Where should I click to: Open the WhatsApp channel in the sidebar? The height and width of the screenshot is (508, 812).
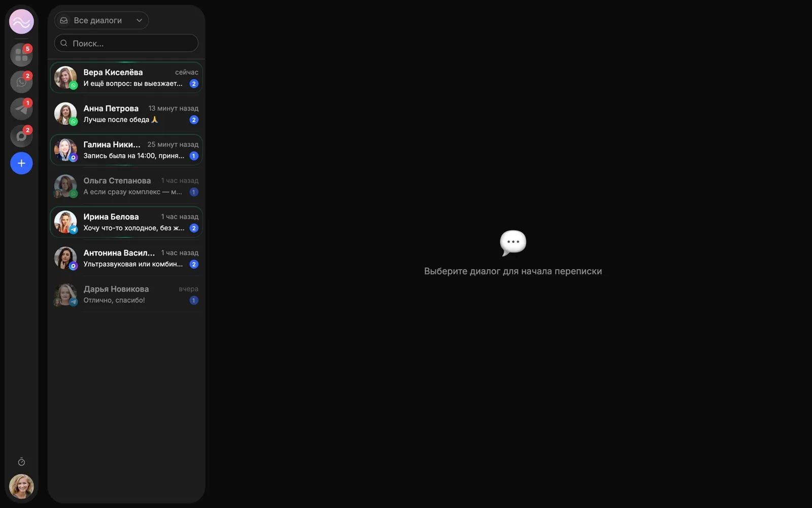(x=21, y=82)
